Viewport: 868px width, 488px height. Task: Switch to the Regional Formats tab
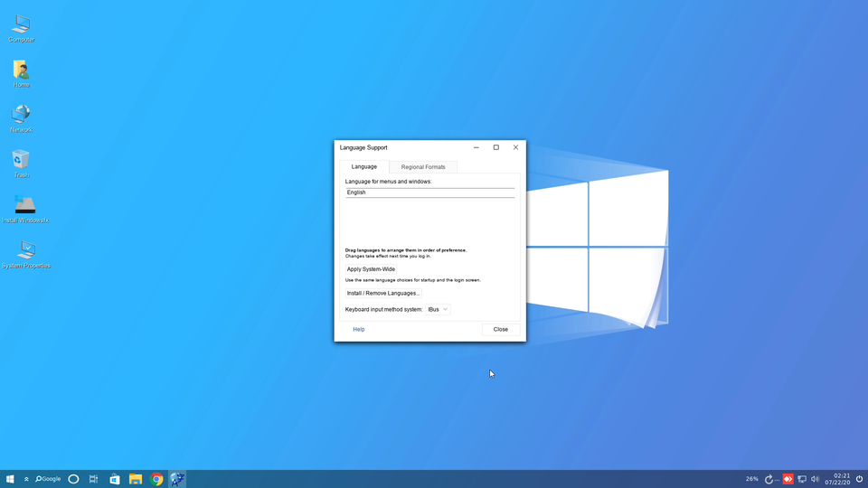pyautogui.click(x=423, y=167)
